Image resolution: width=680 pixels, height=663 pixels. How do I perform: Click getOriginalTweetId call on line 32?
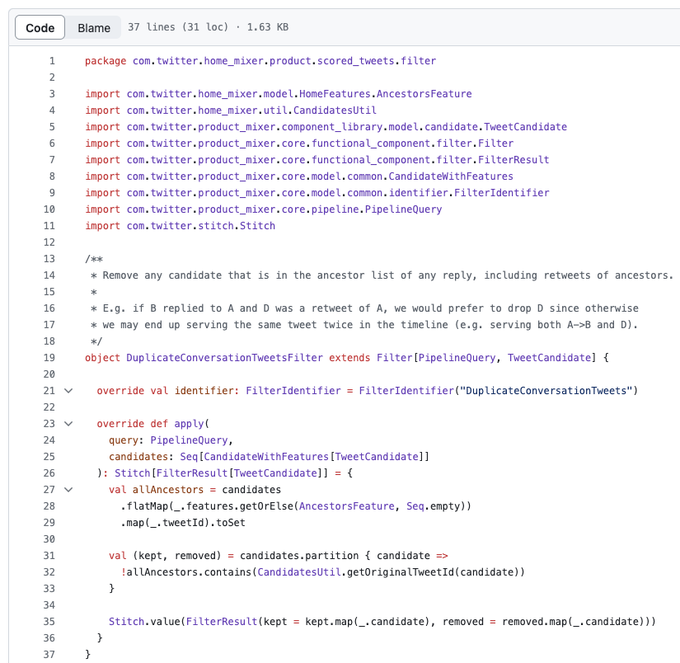pos(400,572)
